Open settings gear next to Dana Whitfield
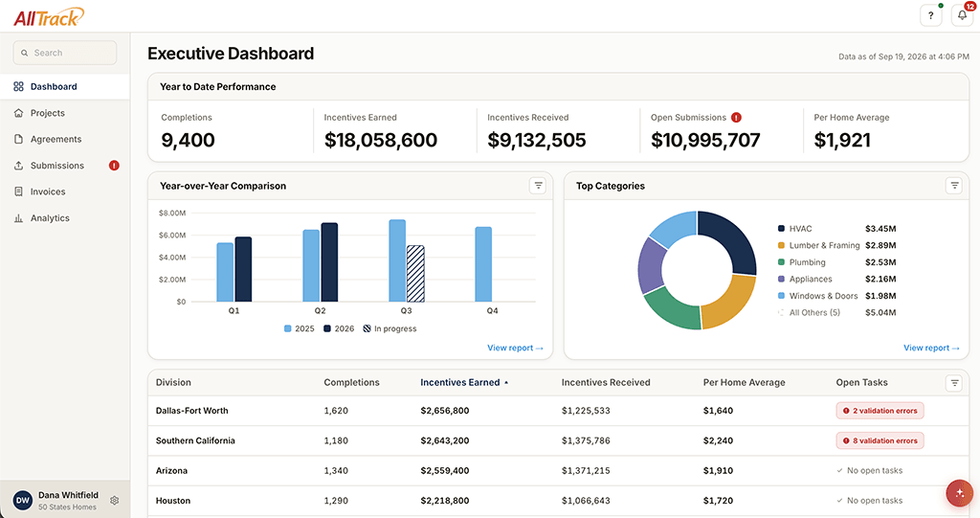 115,501
